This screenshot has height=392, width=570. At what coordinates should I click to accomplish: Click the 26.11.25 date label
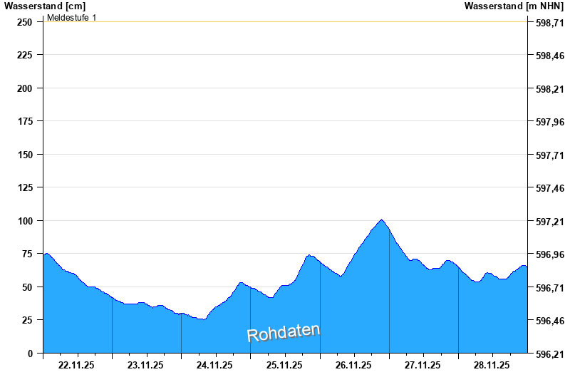point(353,365)
